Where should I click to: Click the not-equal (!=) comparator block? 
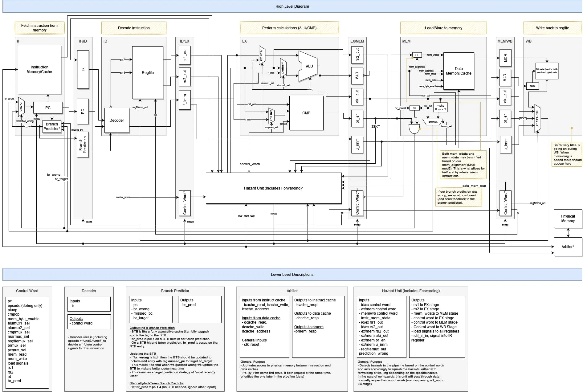(x=414, y=108)
